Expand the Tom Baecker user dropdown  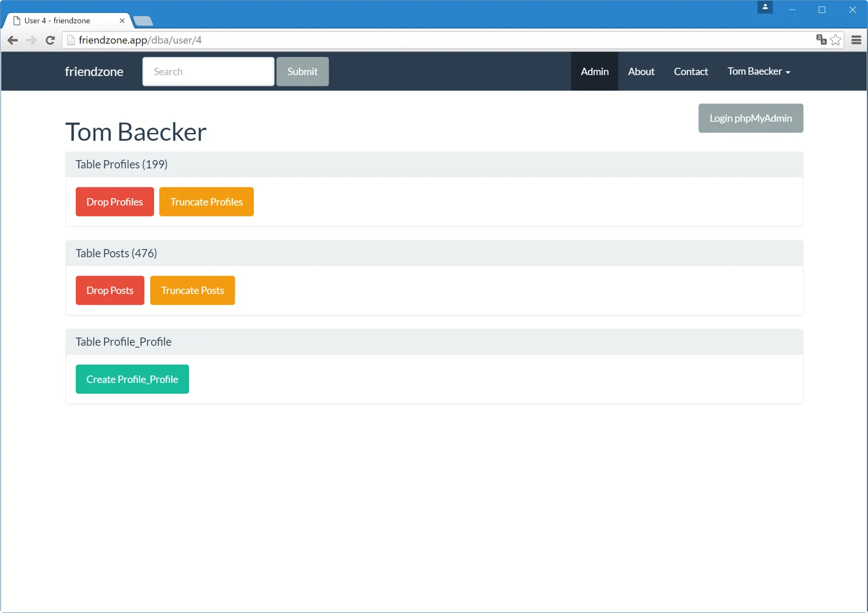(759, 72)
